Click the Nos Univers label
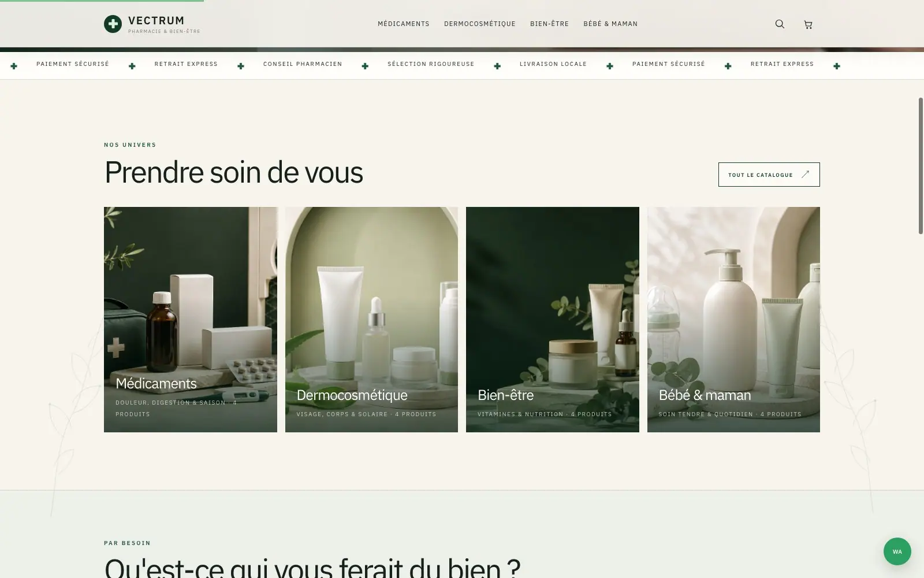Viewport: 924px width, 578px height. [x=130, y=145]
